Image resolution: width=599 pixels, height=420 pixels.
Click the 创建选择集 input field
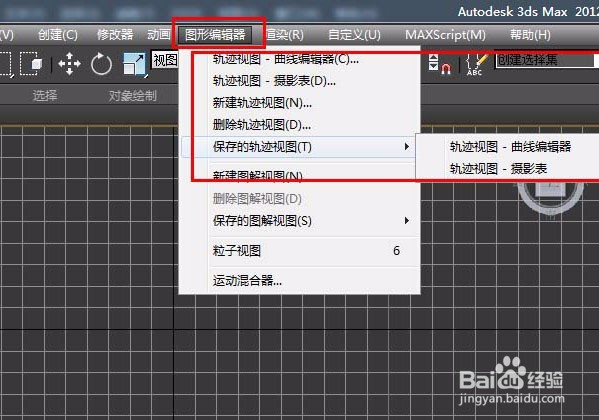[546, 60]
